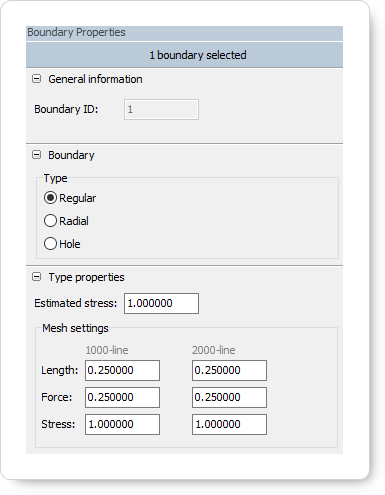The height and width of the screenshot is (495, 385).
Task: Click the Type properties heading text
Action: click(x=86, y=277)
